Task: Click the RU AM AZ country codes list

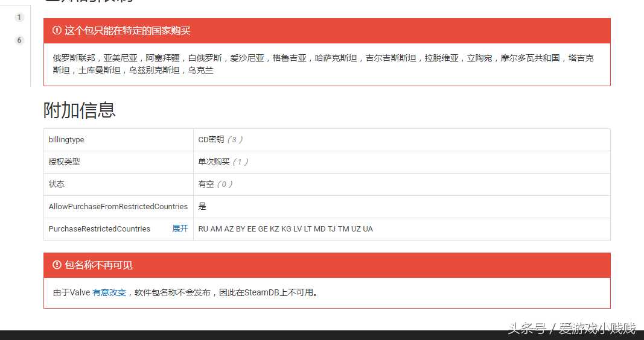Action: click(285, 228)
